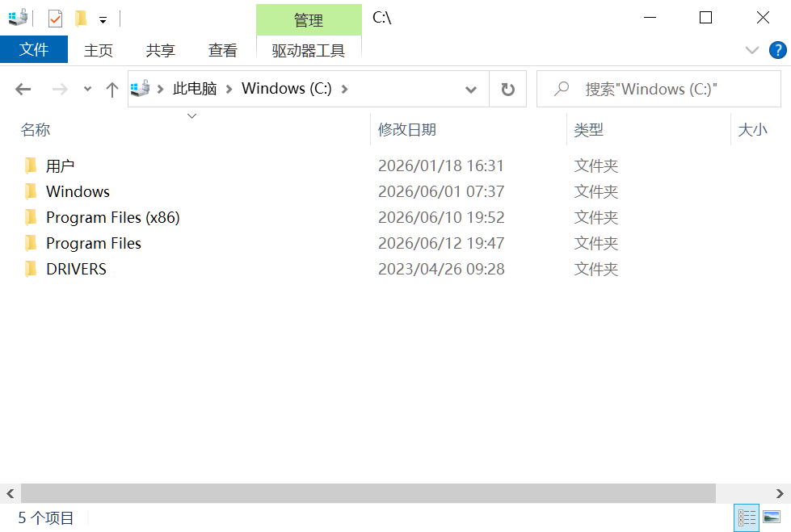This screenshot has height=532, width=791.
Task: Switch to the 共享 ribbon tab
Action: pyautogui.click(x=161, y=50)
